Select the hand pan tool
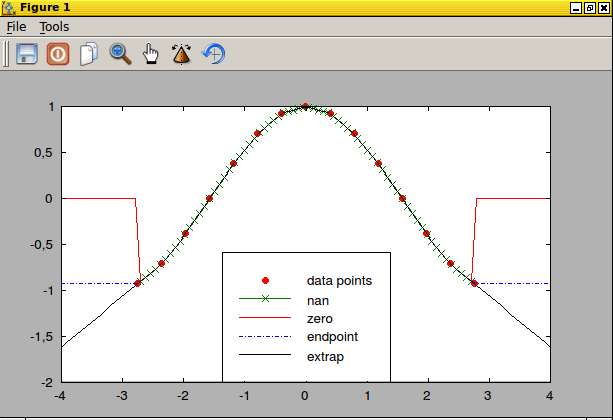This screenshot has height=420, width=613. point(151,54)
